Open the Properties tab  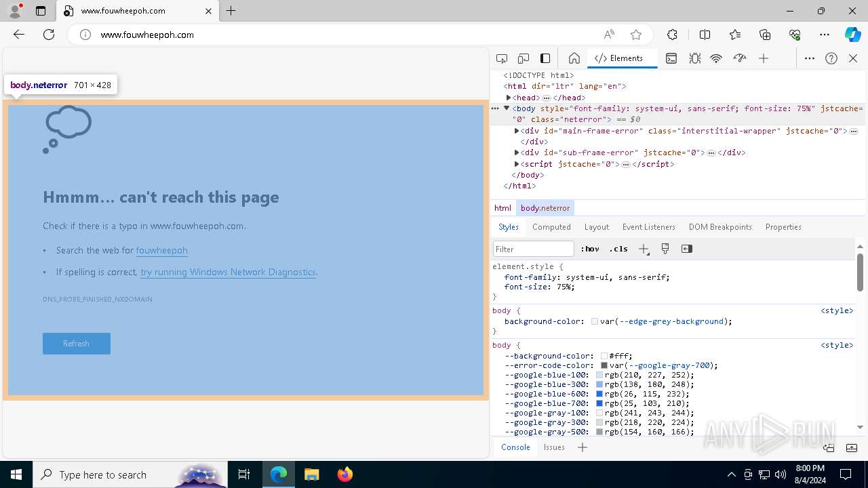click(783, 227)
